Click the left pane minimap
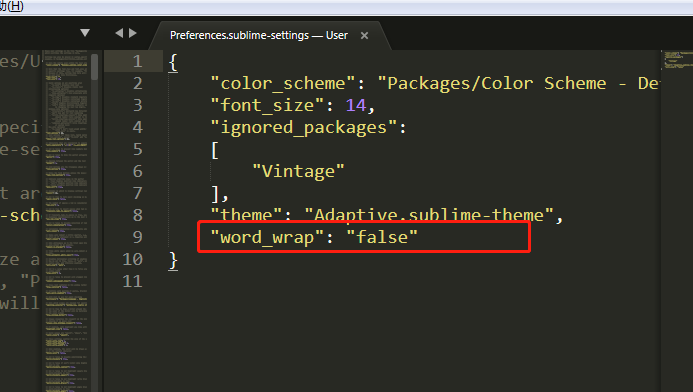The height and width of the screenshot is (392, 693). tap(66, 221)
